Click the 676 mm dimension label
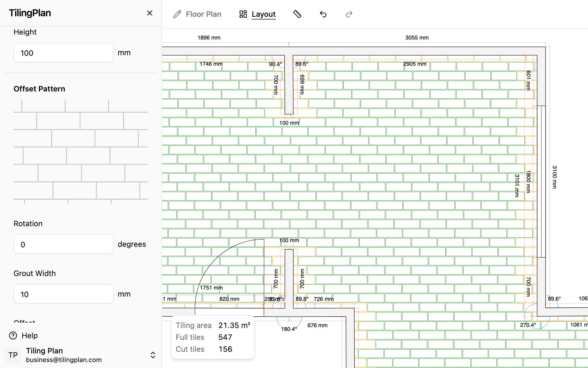Image resolution: width=588 pixels, height=368 pixels. pyautogui.click(x=317, y=325)
